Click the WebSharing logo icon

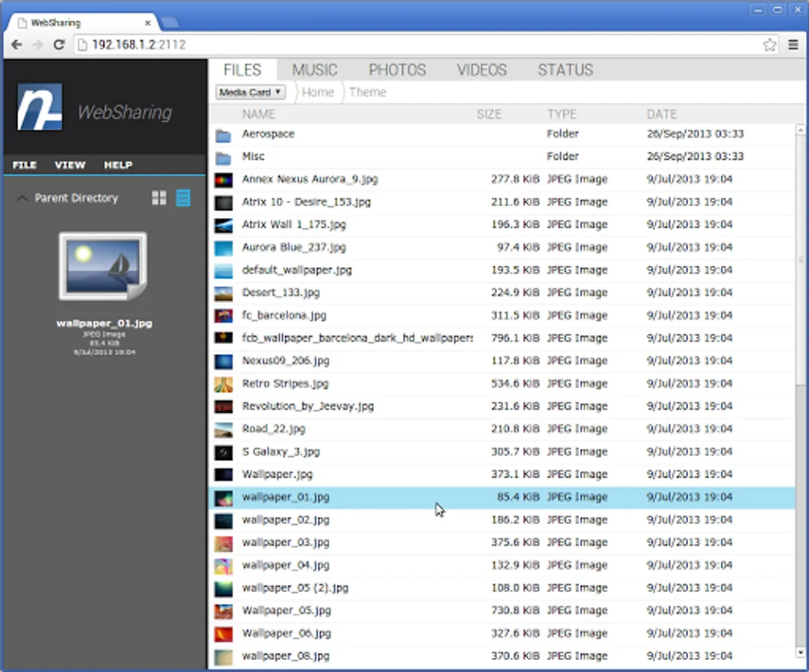pyautogui.click(x=40, y=107)
